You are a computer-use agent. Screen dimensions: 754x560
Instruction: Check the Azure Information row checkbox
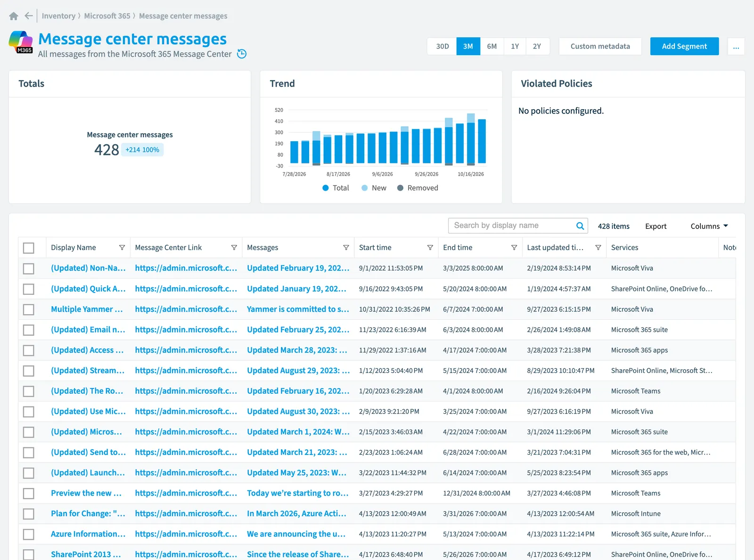pos(29,534)
